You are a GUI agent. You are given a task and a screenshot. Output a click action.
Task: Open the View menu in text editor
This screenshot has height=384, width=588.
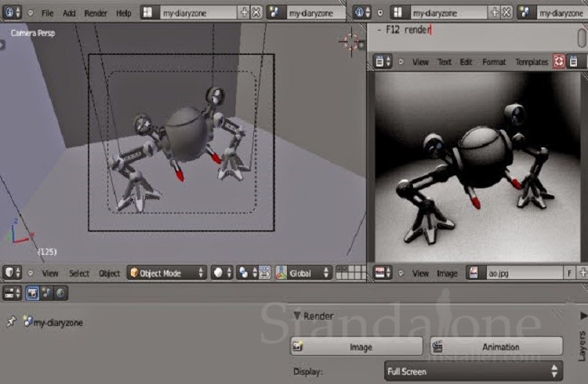(420, 61)
